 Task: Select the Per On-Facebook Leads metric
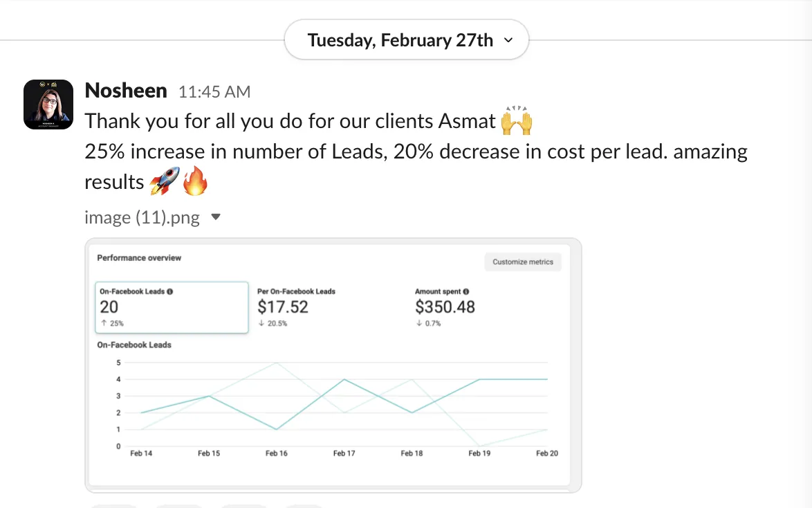pos(296,307)
